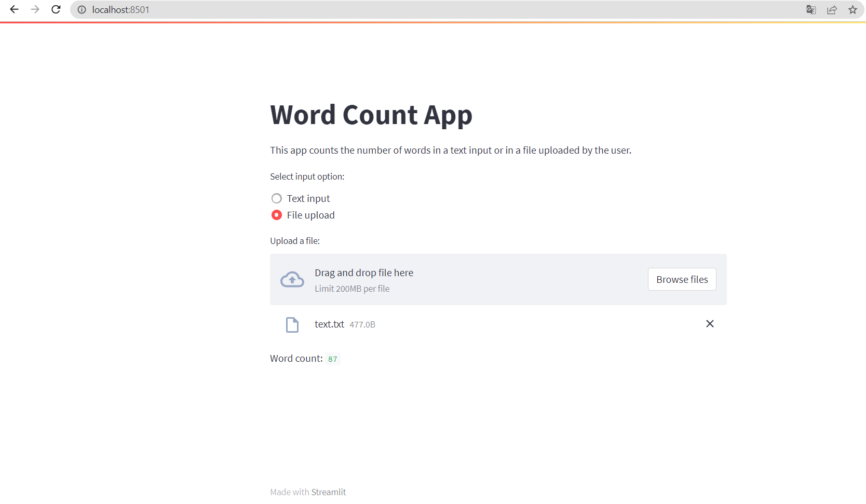This screenshot has height=504, width=866.
Task: Bookmark this page using the star icon
Action: [853, 9]
